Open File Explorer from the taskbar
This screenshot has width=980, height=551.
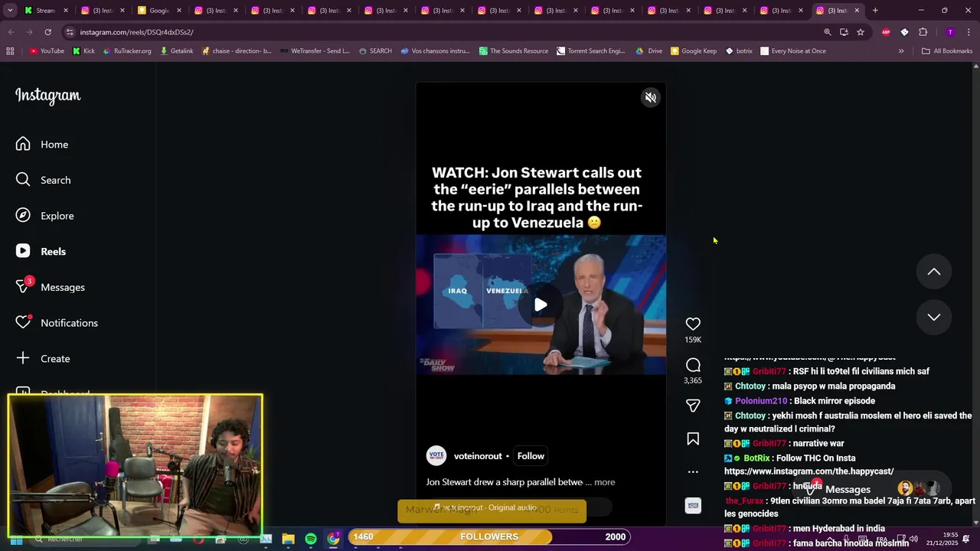pos(289,539)
